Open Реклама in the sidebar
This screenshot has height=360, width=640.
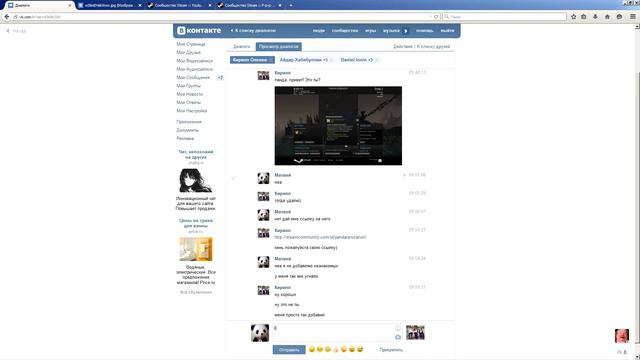(185, 139)
